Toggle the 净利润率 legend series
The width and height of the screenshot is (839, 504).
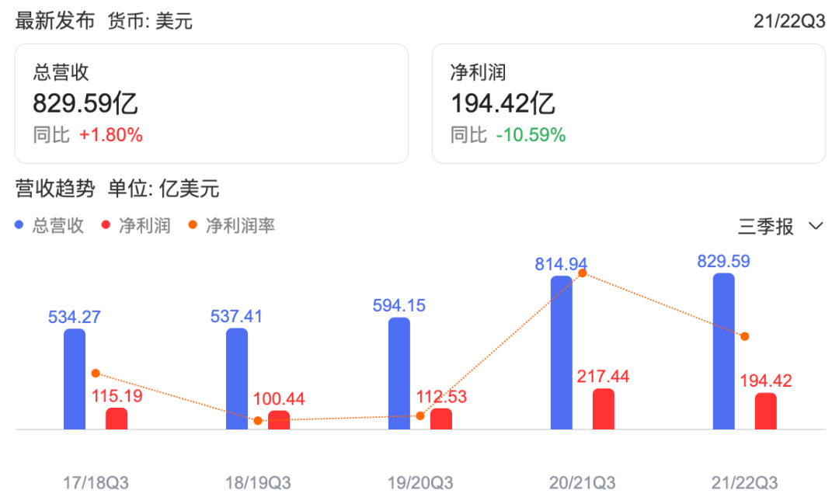point(232,225)
